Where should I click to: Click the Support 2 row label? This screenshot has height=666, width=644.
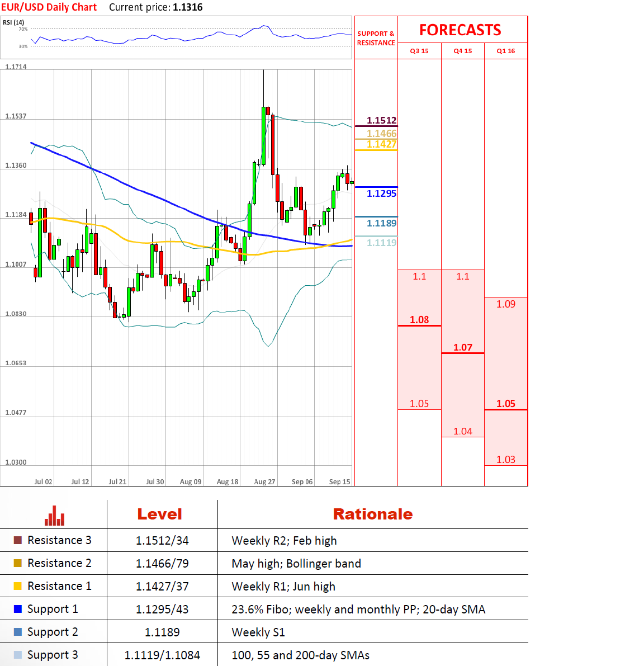pyautogui.click(x=53, y=632)
